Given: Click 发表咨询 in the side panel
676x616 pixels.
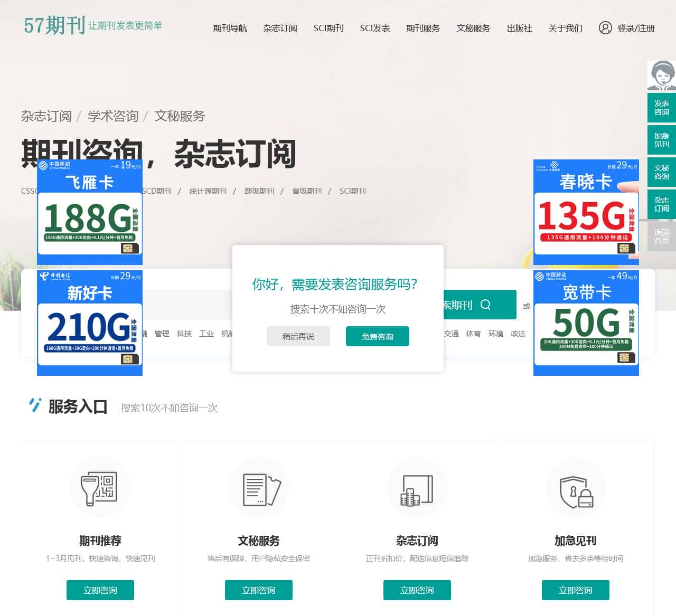Looking at the screenshot, I should 662,108.
